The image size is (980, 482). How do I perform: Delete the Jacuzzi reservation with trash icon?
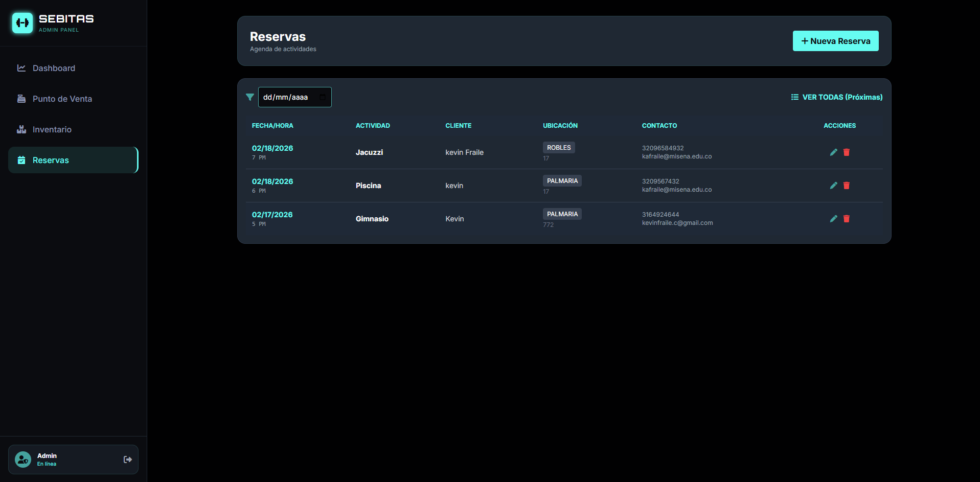[846, 152]
